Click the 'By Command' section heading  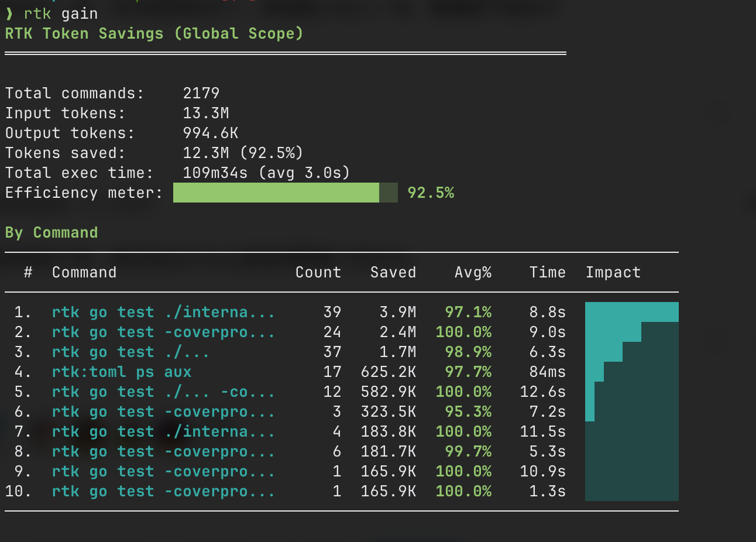click(x=51, y=232)
